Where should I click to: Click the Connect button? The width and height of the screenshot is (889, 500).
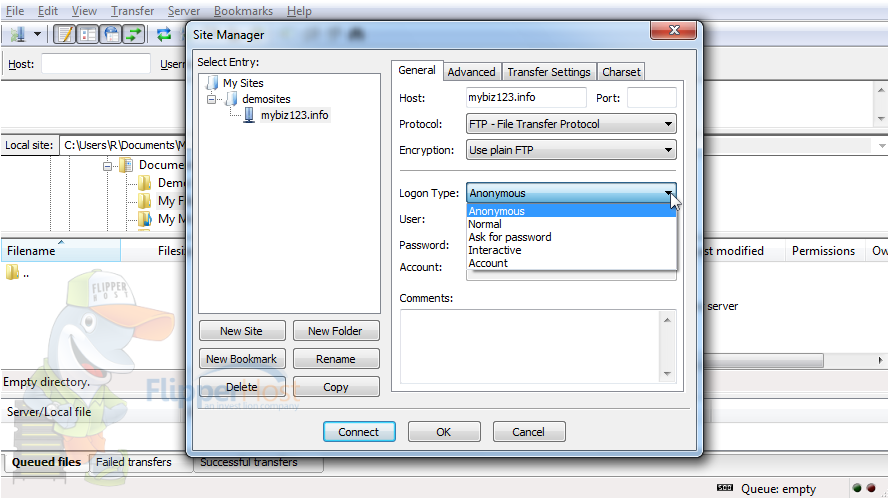tap(359, 432)
